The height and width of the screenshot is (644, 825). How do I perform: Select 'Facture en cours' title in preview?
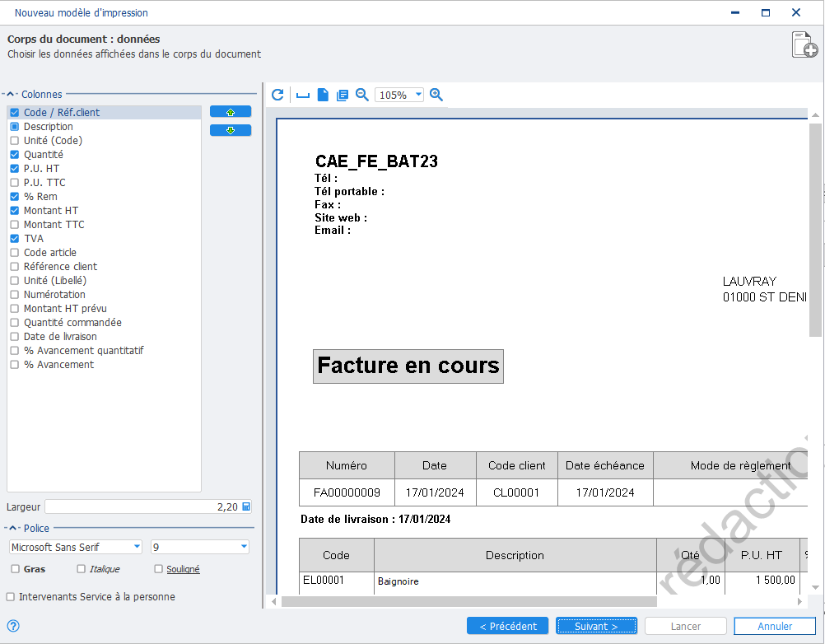pos(408,366)
